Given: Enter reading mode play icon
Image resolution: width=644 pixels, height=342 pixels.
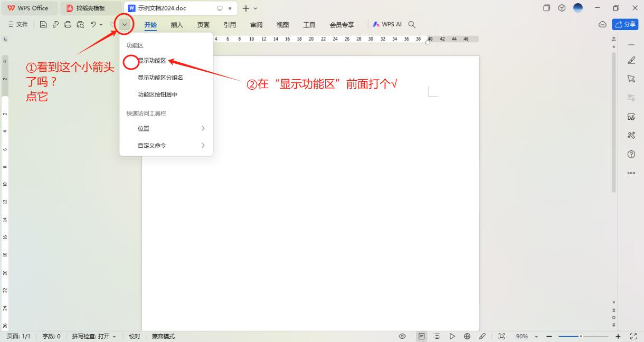Looking at the screenshot, I should coord(452,336).
